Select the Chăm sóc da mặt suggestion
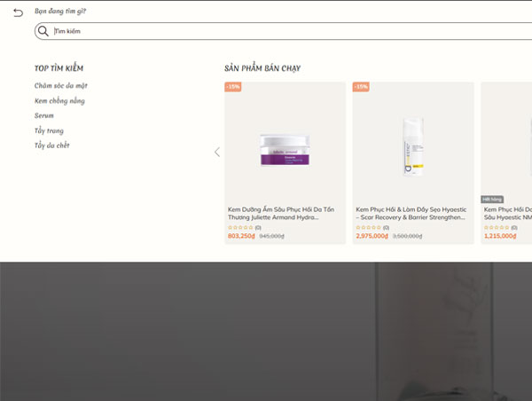This screenshot has height=401, width=532. [60, 86]
